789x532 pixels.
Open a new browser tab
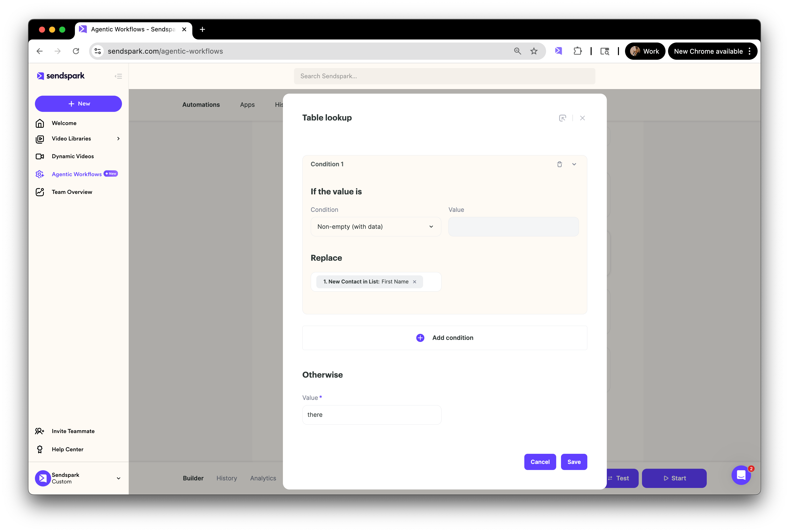click(202, 30)
